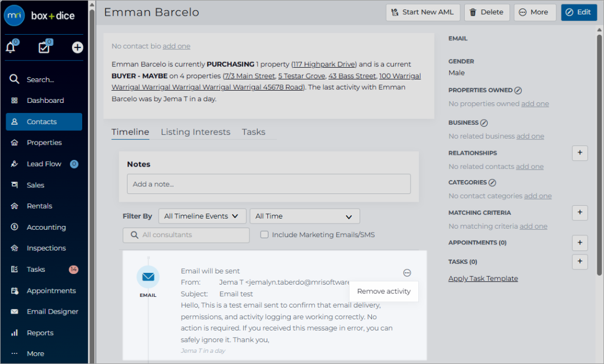
Task: Click the right panel vertical scrollbar
Action: pos(600,154)
